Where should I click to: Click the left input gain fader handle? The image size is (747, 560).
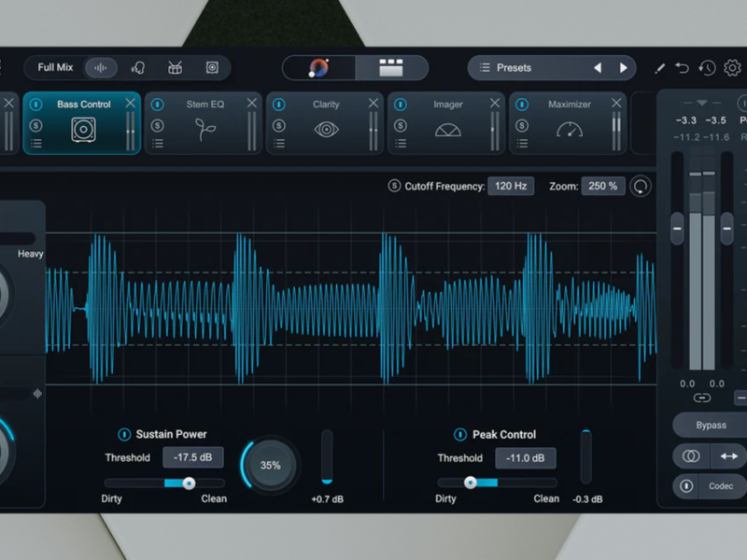(x=677, y=229)
